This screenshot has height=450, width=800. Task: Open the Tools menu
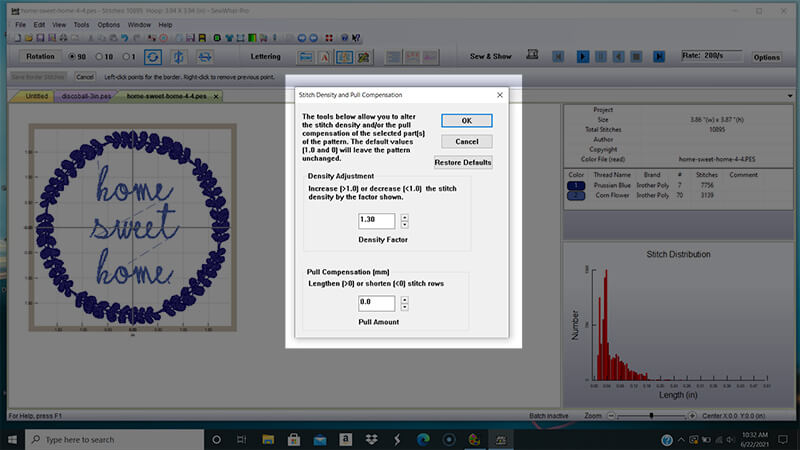click(x=81, y=24)
